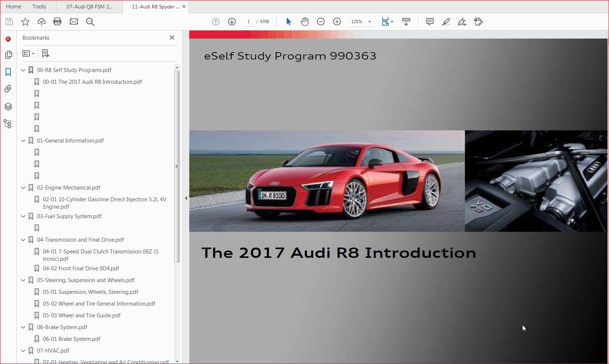Click the Save file icon
The height and width of the screenshot is (364, 609).
(9, 22)
